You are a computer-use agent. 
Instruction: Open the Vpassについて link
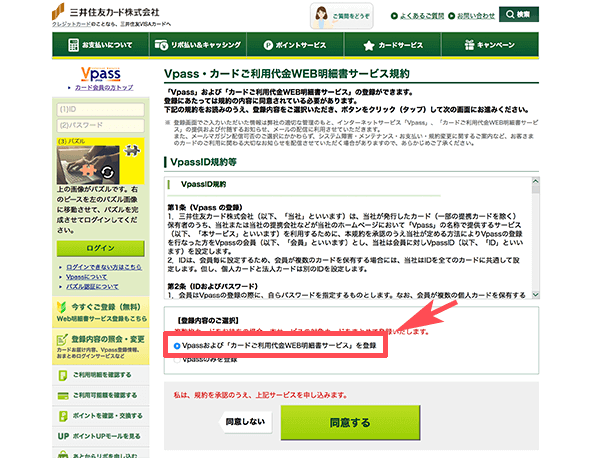86,277
